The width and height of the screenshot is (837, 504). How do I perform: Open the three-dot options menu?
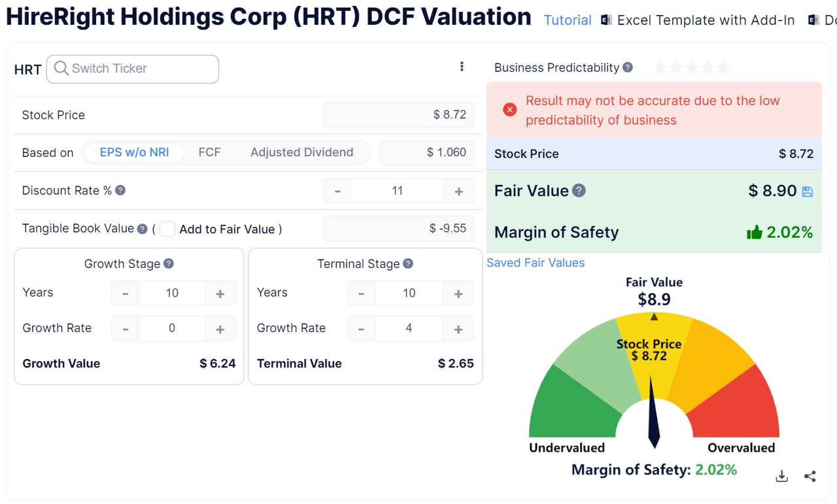click(x=462, y=67)
